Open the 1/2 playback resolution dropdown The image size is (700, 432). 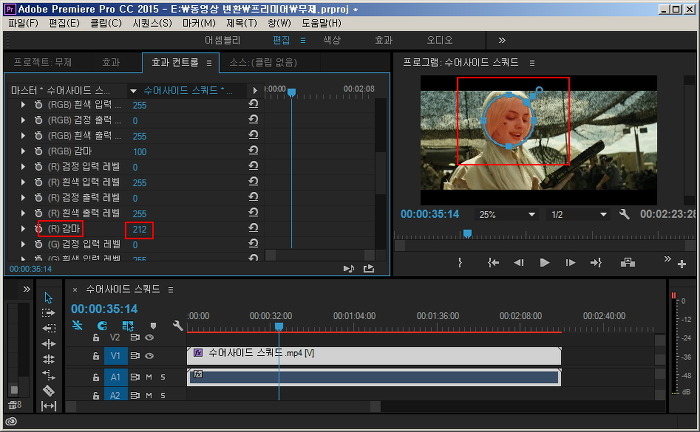[578, 215]
